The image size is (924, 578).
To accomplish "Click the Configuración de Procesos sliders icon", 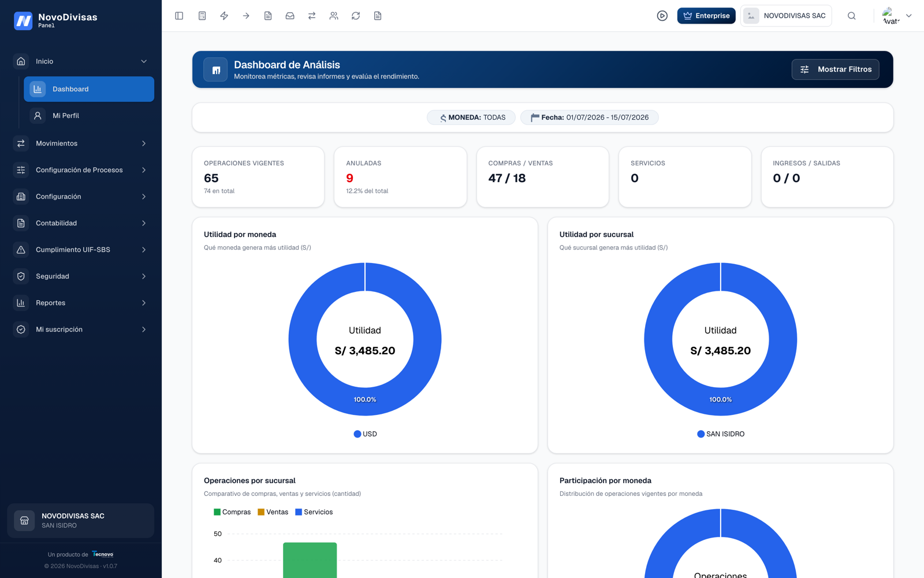I will click(x=21, y=170).
